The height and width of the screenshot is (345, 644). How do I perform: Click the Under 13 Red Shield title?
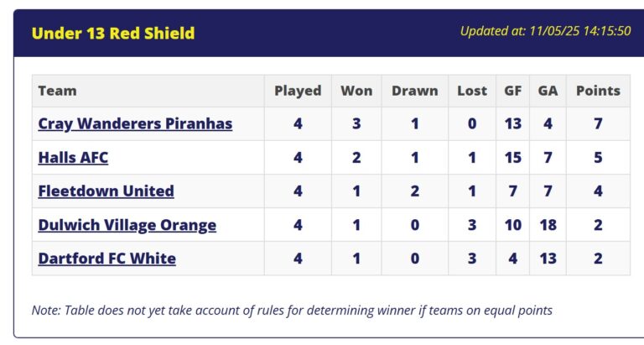pyautogui.click(x=113, y=34)
